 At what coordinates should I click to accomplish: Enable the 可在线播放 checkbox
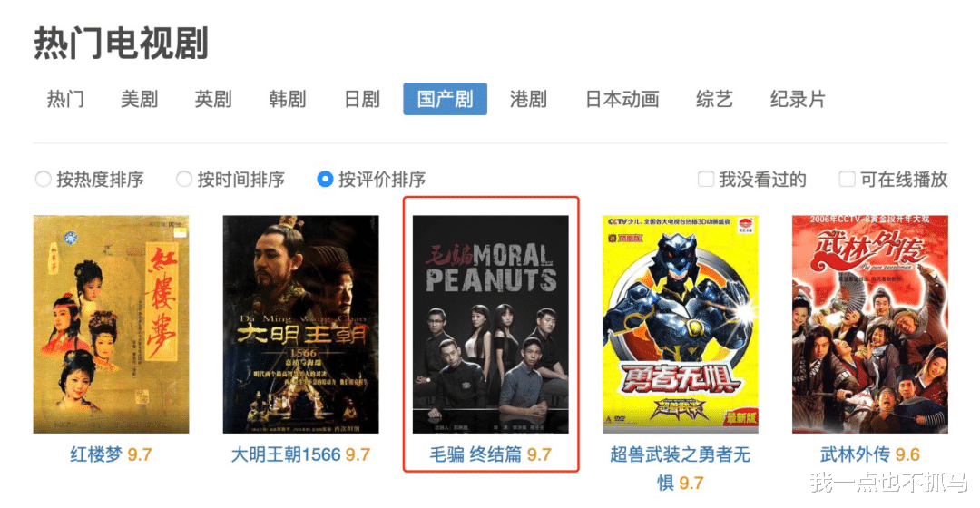pyautogui.click(x=847, y=179)
